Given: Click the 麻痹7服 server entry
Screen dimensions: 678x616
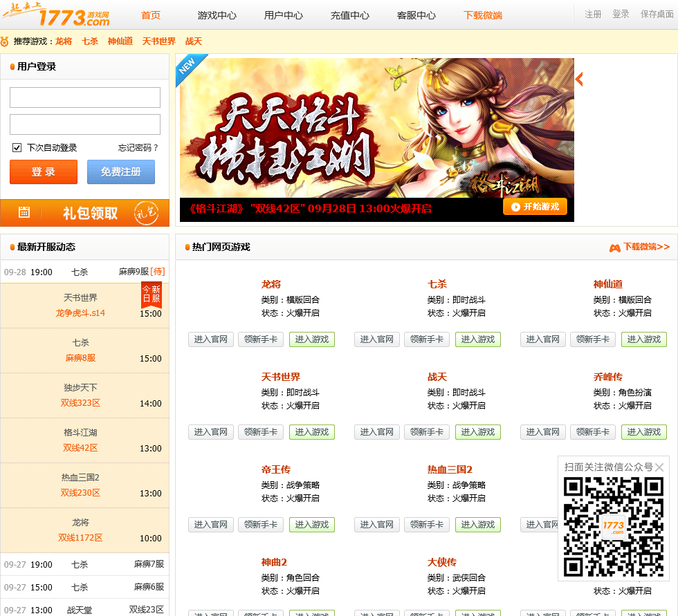Looking at the screenshot, I should tap(149, 564).
